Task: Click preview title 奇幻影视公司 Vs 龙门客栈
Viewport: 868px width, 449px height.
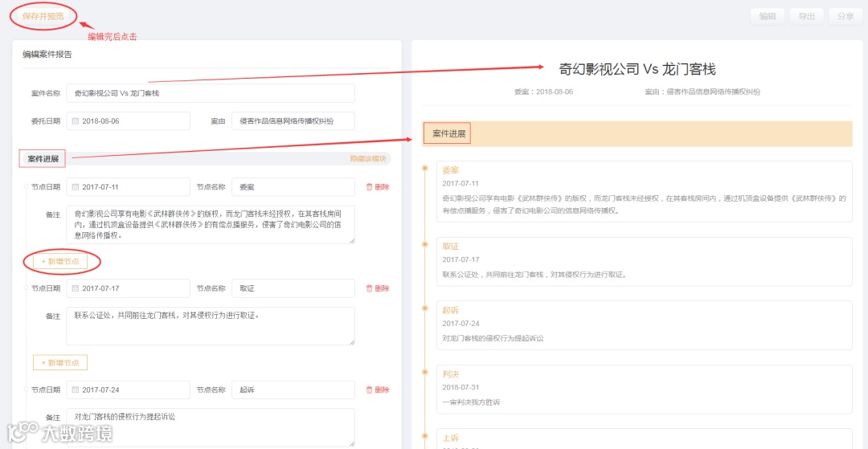Action: pyautogui.click(x=637, y=70)
